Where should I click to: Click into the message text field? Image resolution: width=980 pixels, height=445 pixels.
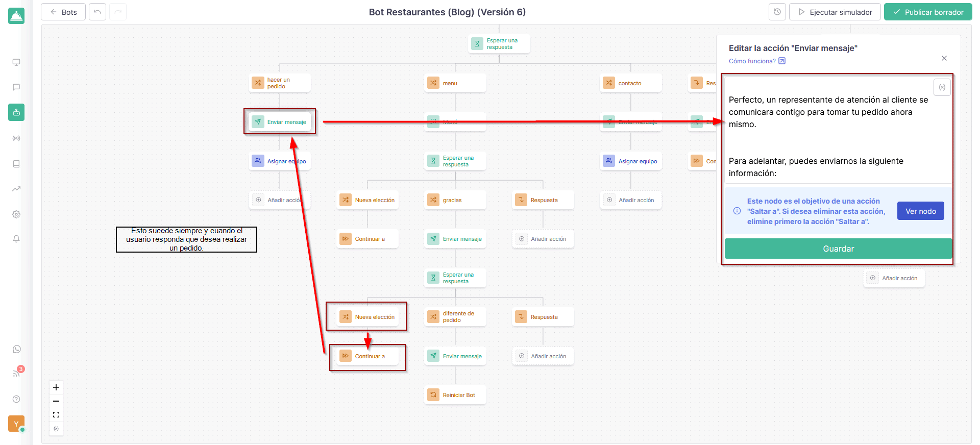coord(839,130)
